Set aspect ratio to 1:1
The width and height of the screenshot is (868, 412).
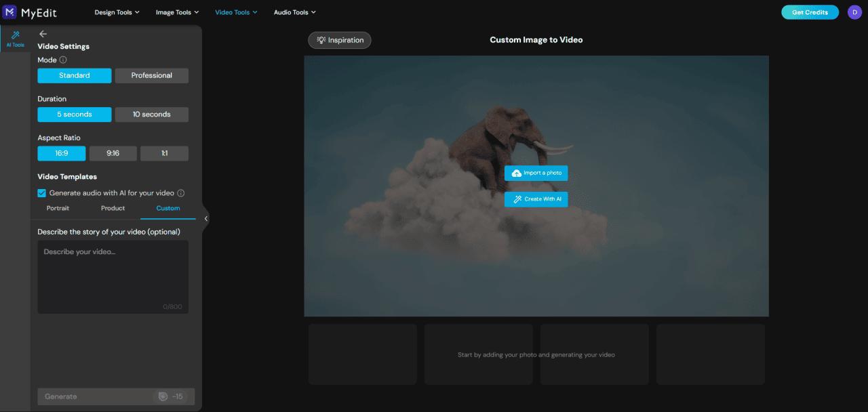click(x=164, y=153)
